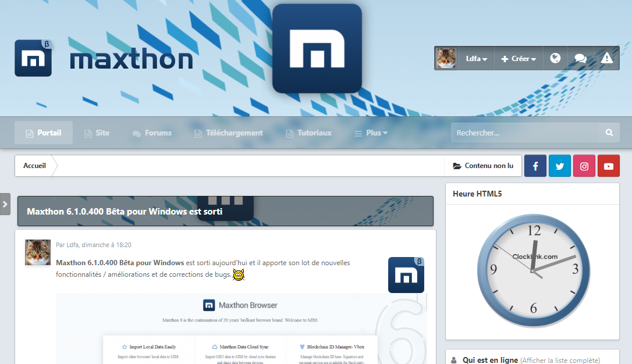Screen dimensions: 632x364
Task: Open Afficher la liste complète link
Action: 560,361
